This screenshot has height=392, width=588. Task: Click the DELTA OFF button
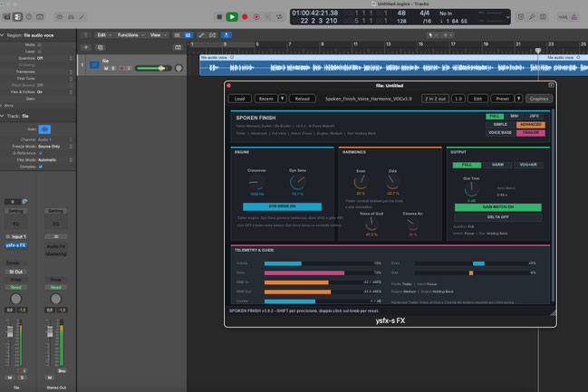(x=498, y=217)
